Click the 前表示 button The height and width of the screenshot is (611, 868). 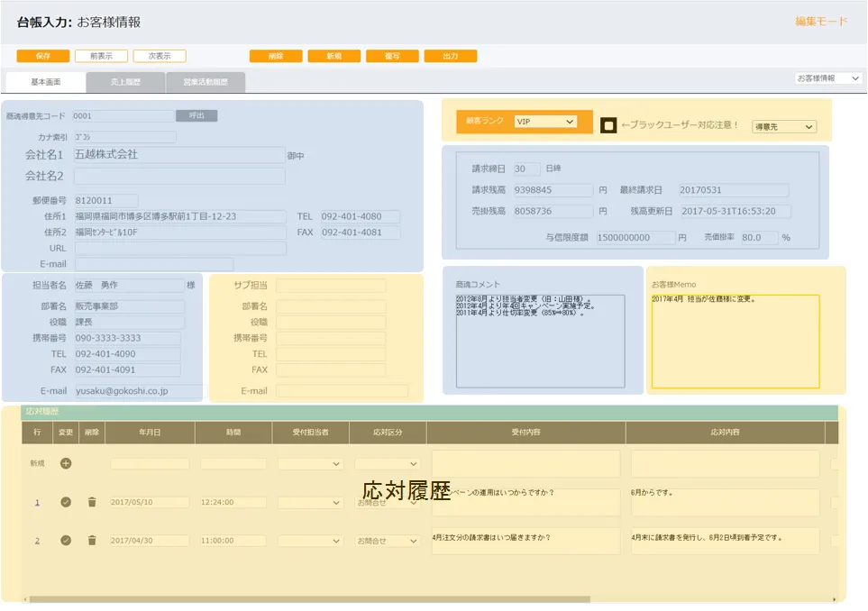[101, 56]
